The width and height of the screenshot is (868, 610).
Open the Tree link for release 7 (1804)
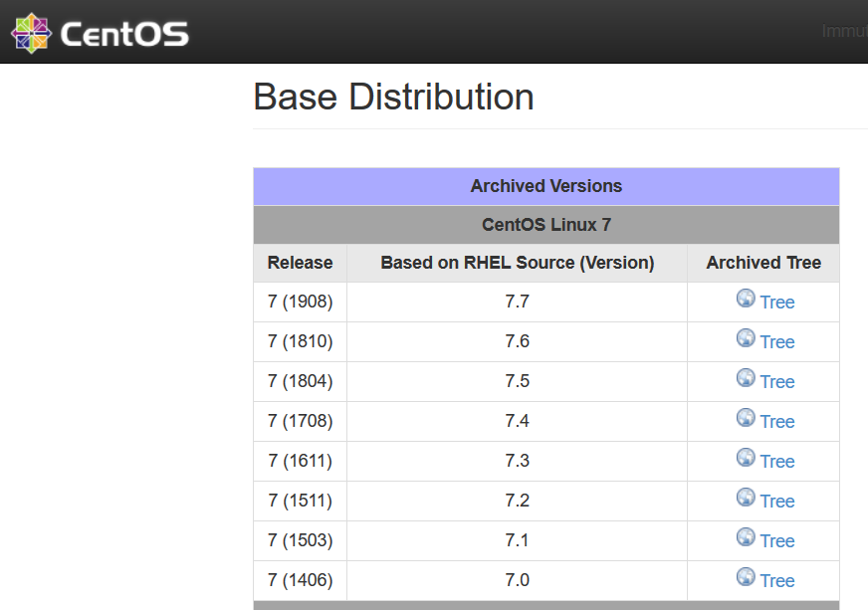(x=777, y=382)
